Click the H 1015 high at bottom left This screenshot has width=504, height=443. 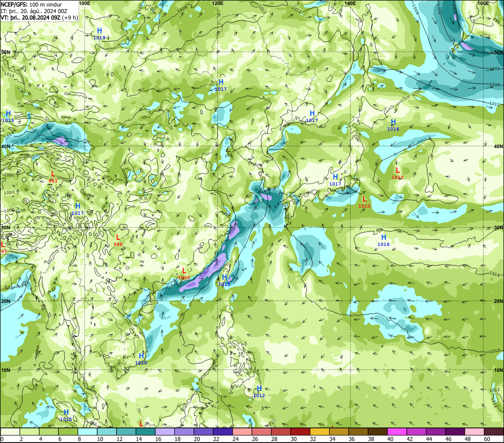tap(66, 415)
